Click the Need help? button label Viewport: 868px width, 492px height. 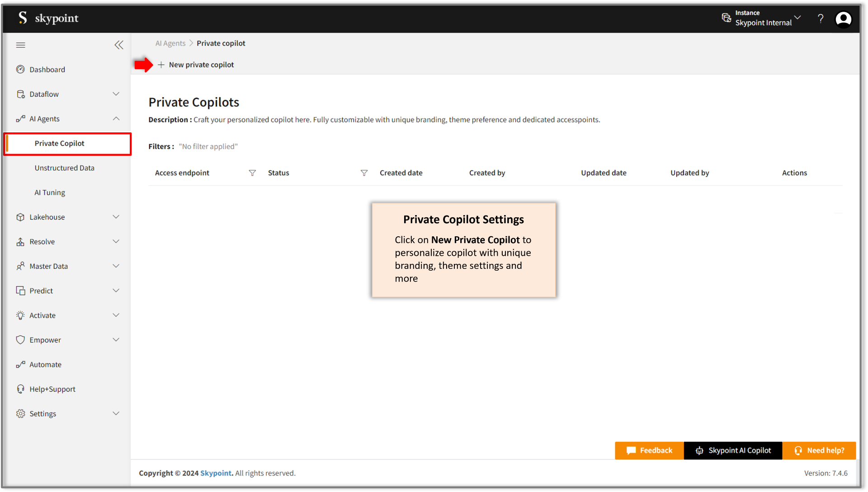point(826,450)
